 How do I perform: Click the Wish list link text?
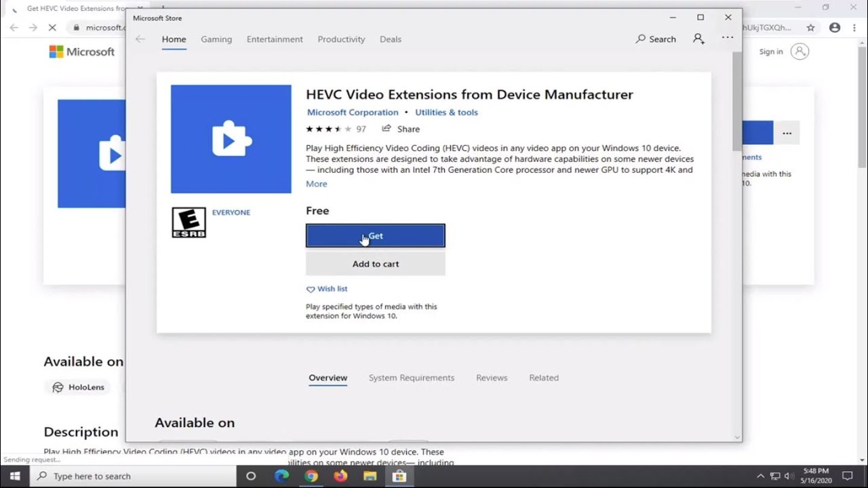332,289
